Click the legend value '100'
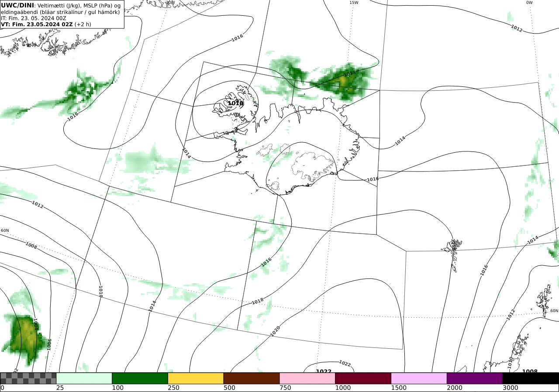The image size is (559, 392). pos(118,388)
